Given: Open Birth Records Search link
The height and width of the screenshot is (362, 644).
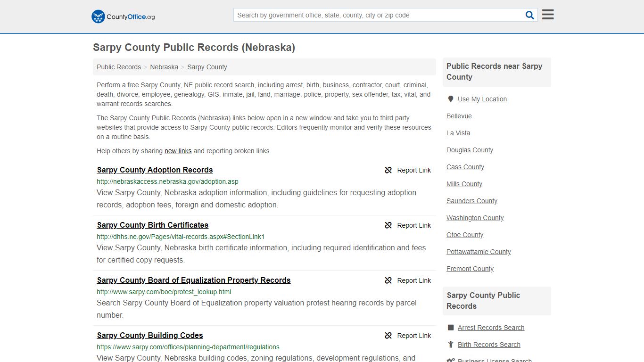Looking at the screenshot, I should [x=489, y=345].
